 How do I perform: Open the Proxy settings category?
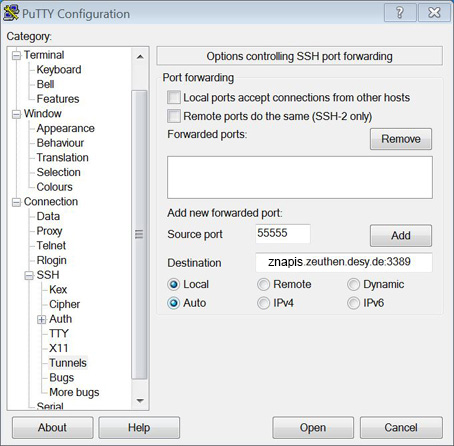pos(49,231)
